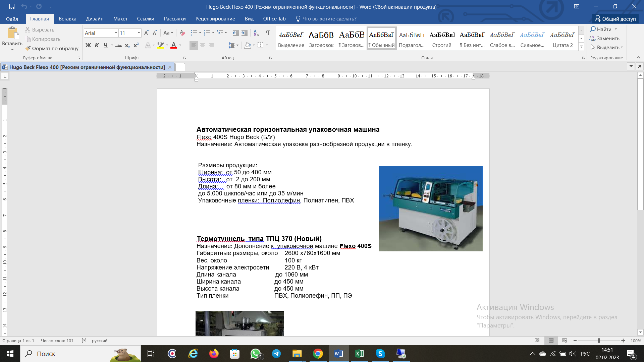
Task: Click Copy (Копировать) command
Action: pos(43,39)
